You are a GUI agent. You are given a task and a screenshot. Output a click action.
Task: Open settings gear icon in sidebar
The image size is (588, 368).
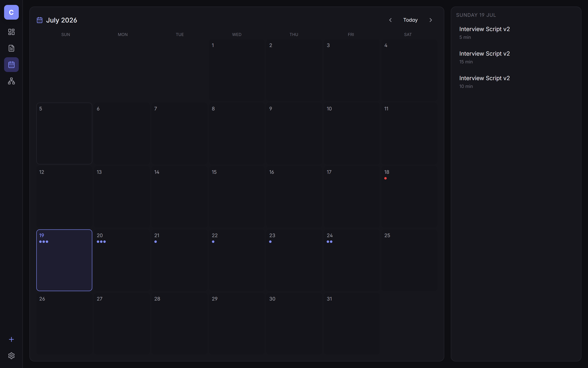pyautogui.click(x=11, y=356)
